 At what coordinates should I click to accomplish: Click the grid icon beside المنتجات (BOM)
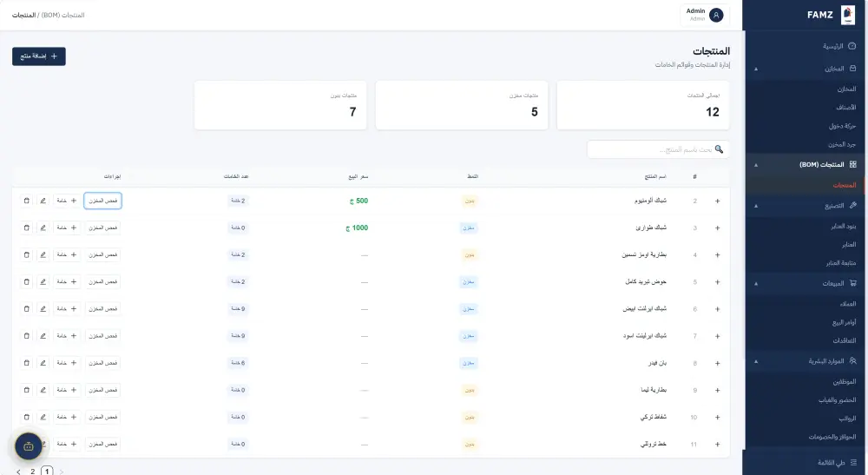(853, 164)
